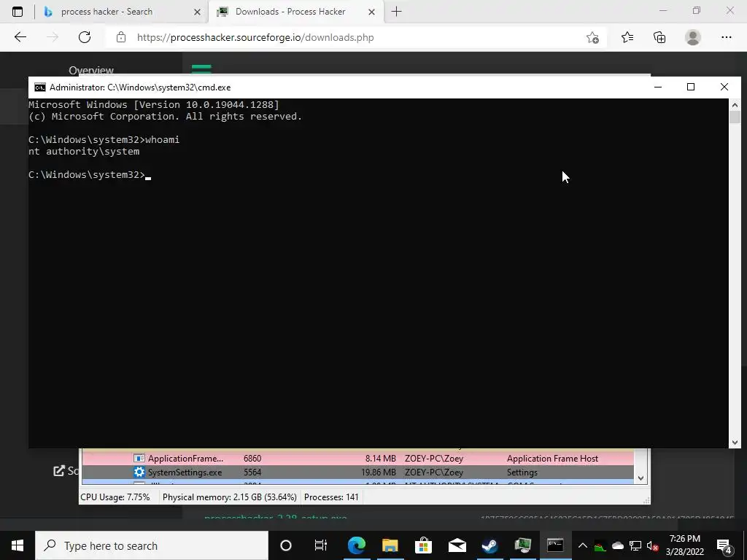Open Edge Settings and more menu
The height and width of the screenshot is (560, 747).
pyautogui.click(x=726, y=37)
